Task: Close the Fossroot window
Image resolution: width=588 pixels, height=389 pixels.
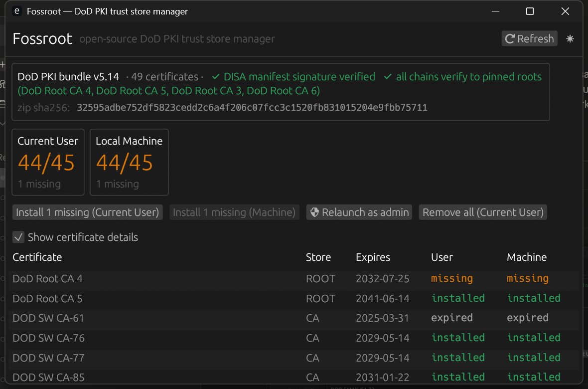Action: coord(565,11)
